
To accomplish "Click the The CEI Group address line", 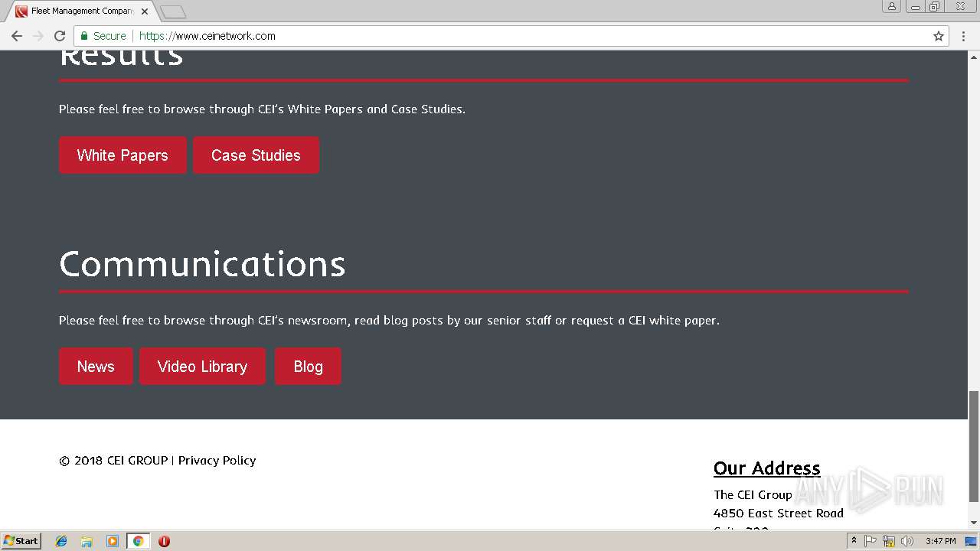I will 753,494.
